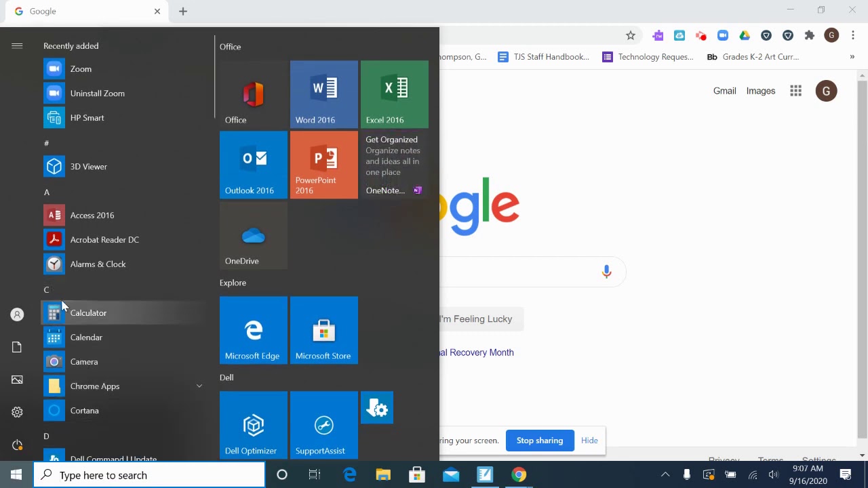The image size is (868, 488).
Task: Bookmark this page with the star
Action: 631,35
